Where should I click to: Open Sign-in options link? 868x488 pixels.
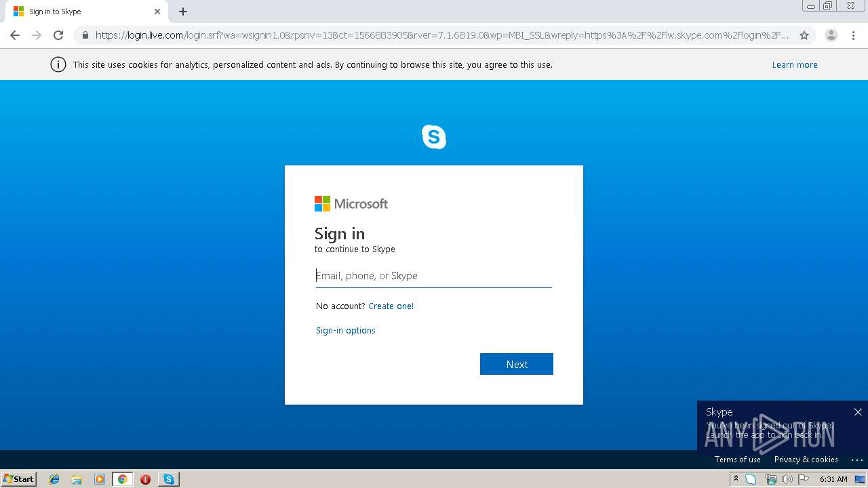coord(346,331)
